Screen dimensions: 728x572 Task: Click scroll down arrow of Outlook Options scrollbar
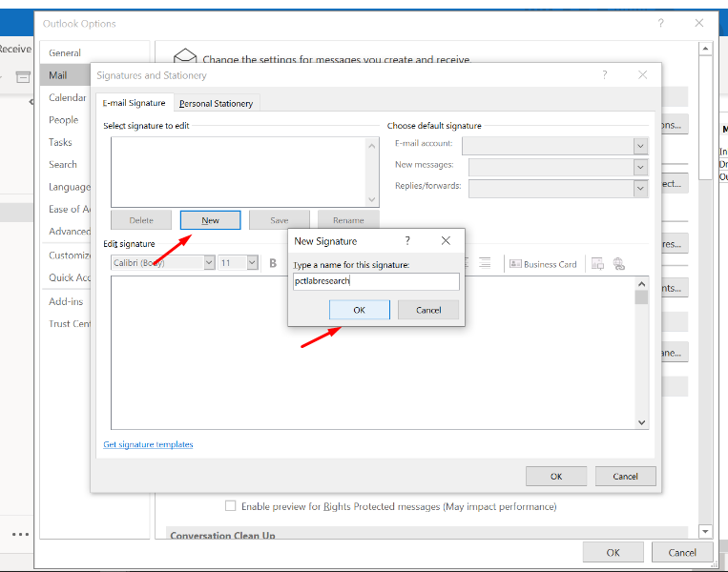[705, 532]
